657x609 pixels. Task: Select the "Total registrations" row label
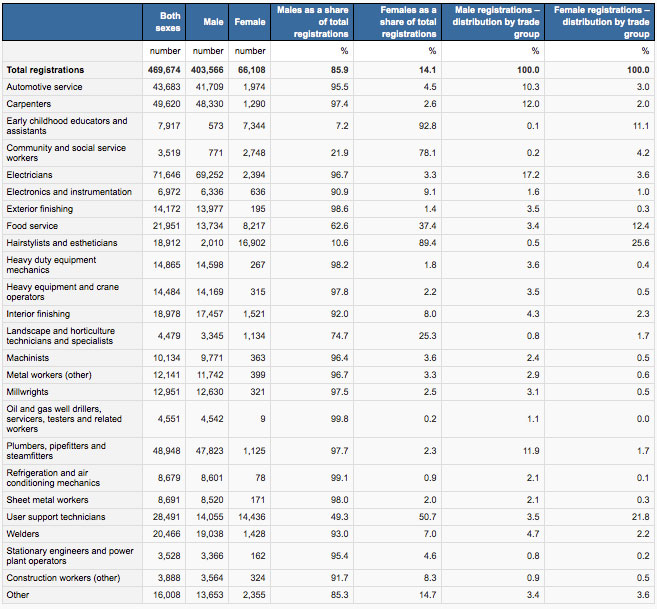click(45, 70)
